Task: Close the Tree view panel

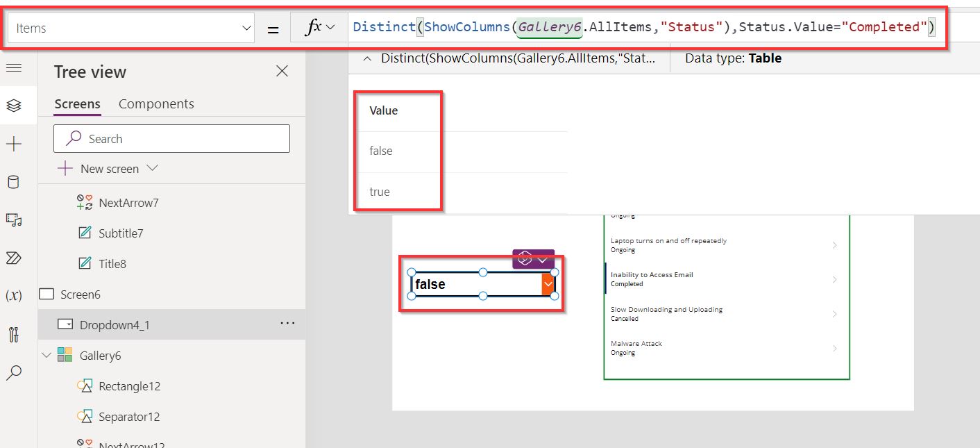Action: pos(282,71)
